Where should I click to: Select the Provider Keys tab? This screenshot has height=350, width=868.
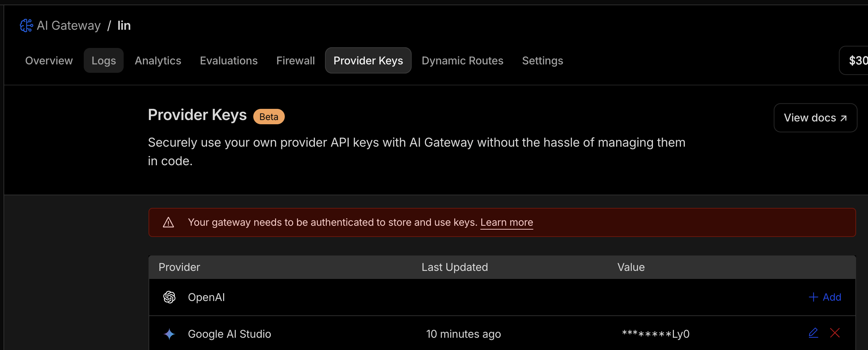[368, 61]
